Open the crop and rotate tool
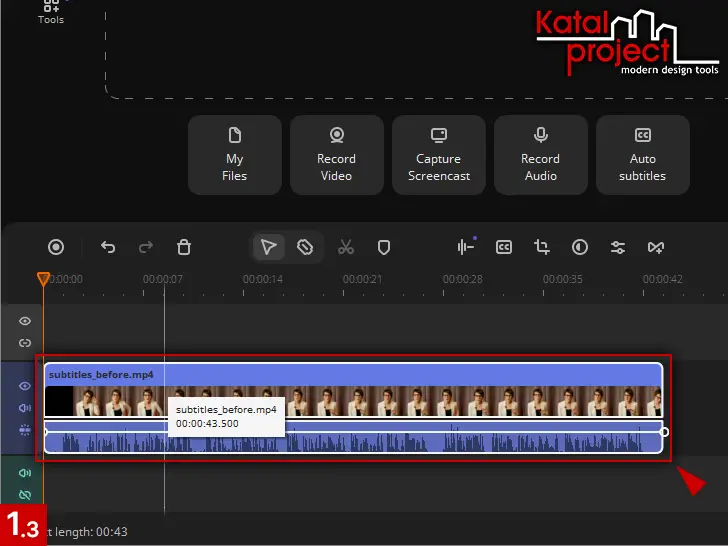This screenshot has height=546, width=728. tap(542, 247)
